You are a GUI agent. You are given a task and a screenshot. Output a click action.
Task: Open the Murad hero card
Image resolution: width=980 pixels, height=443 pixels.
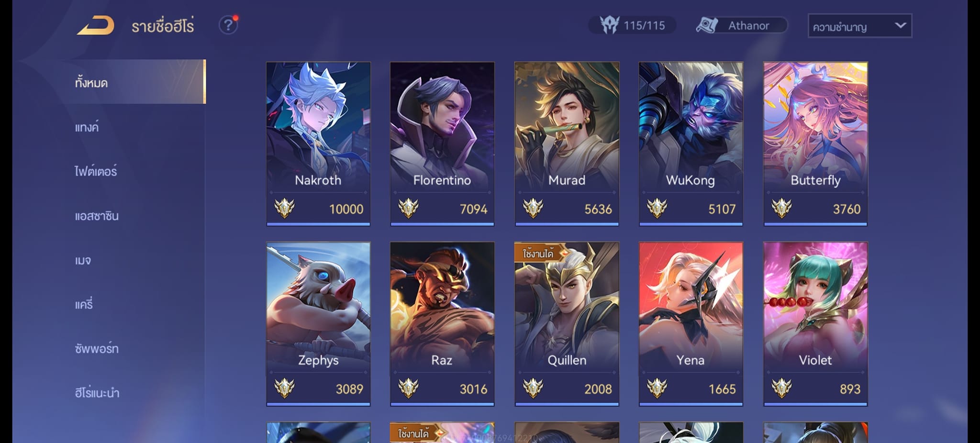567,144
